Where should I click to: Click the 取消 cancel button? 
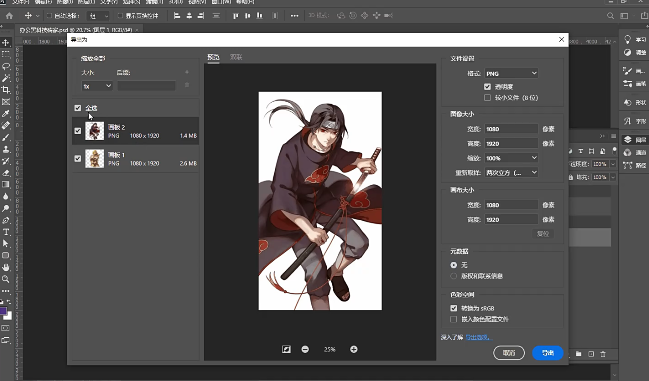509,353
